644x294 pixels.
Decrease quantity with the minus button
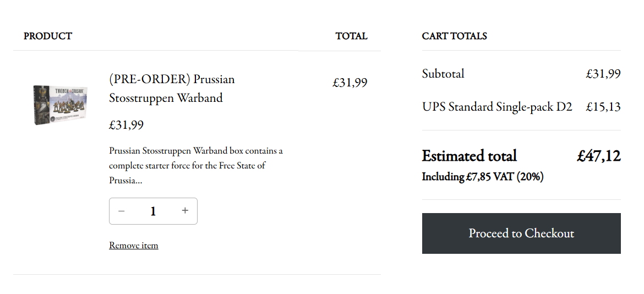point(122,211)
